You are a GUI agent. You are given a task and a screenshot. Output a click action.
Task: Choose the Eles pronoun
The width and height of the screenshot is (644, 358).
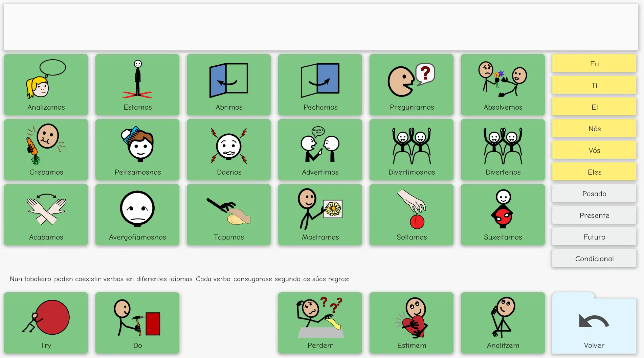pos(594,172)
